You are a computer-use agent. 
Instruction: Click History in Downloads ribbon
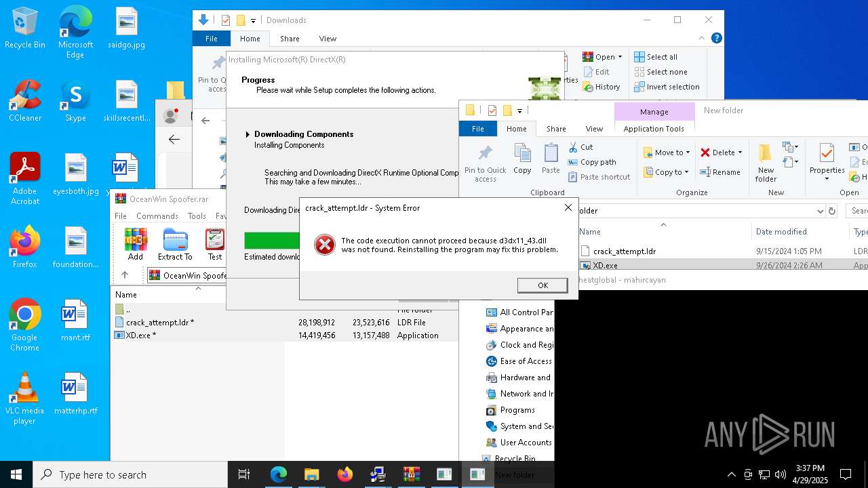coord(601,87)
